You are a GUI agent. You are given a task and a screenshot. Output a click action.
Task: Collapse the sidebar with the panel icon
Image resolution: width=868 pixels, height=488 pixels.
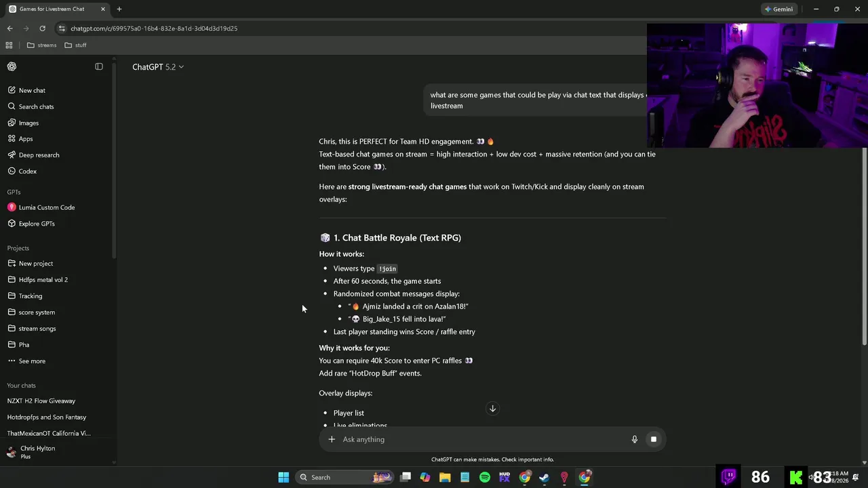click(99, 66)
